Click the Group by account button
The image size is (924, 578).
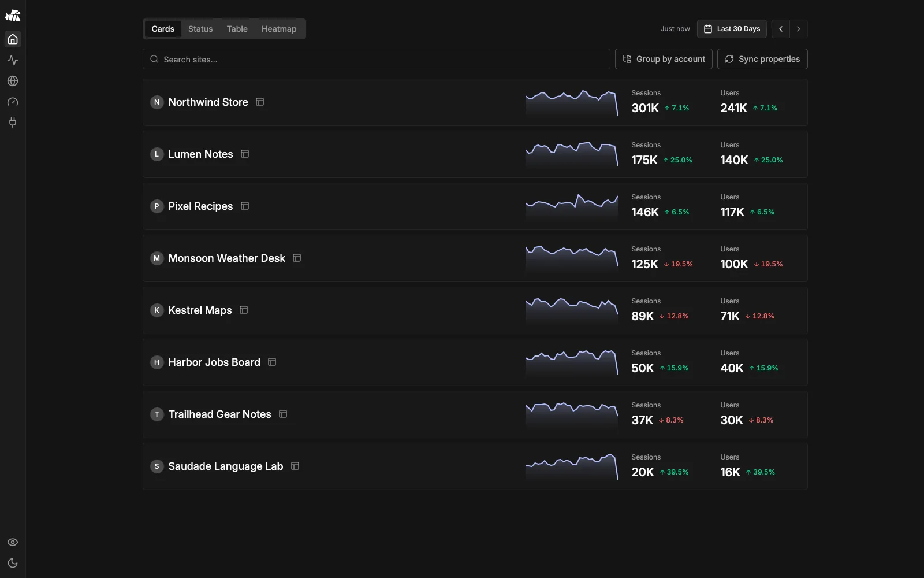[664, 59]
